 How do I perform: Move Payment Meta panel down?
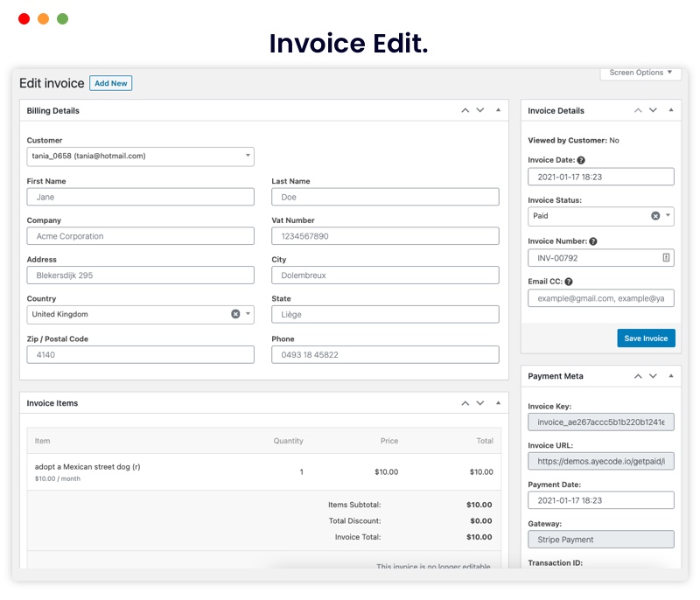click(653, 376)
